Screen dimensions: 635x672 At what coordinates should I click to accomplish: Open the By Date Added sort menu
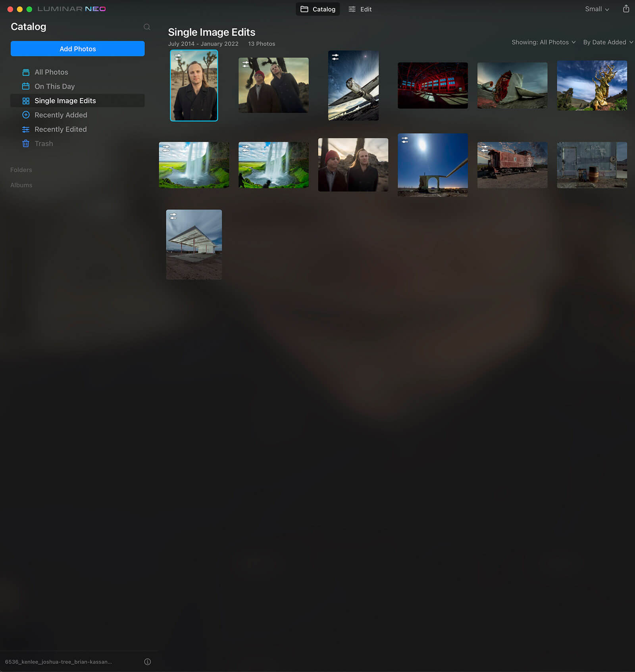tap(608, 42)
